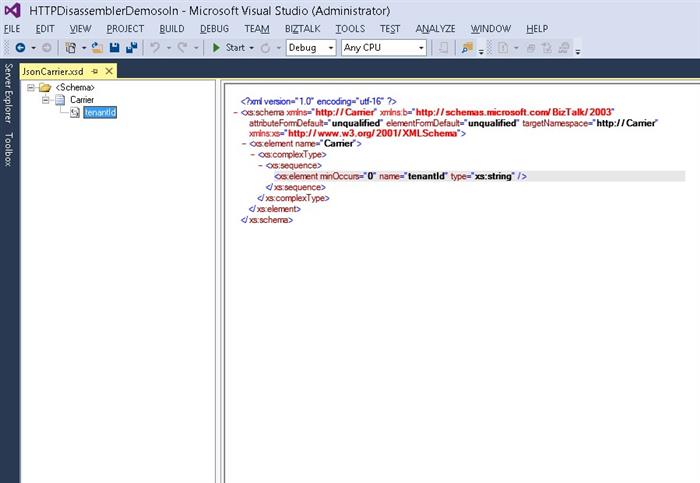Open the VIEW menu
This screenshot has width=700, height=483.
point(80,29)
